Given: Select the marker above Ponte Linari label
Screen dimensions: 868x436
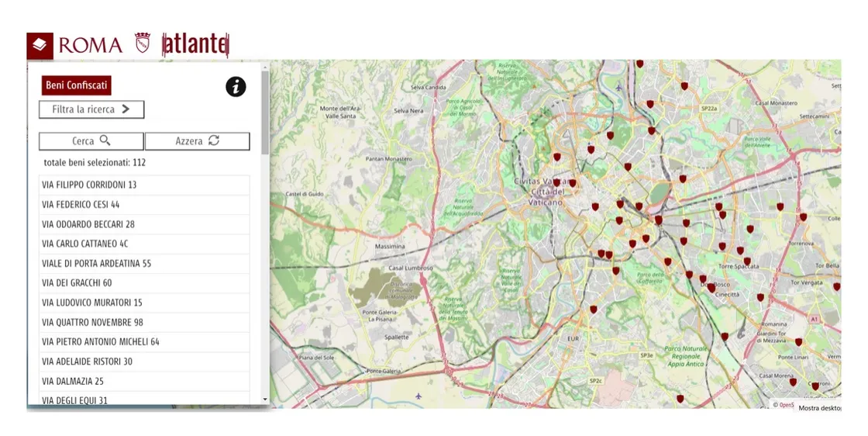Looking at the screenshot, I should (798, 342).
